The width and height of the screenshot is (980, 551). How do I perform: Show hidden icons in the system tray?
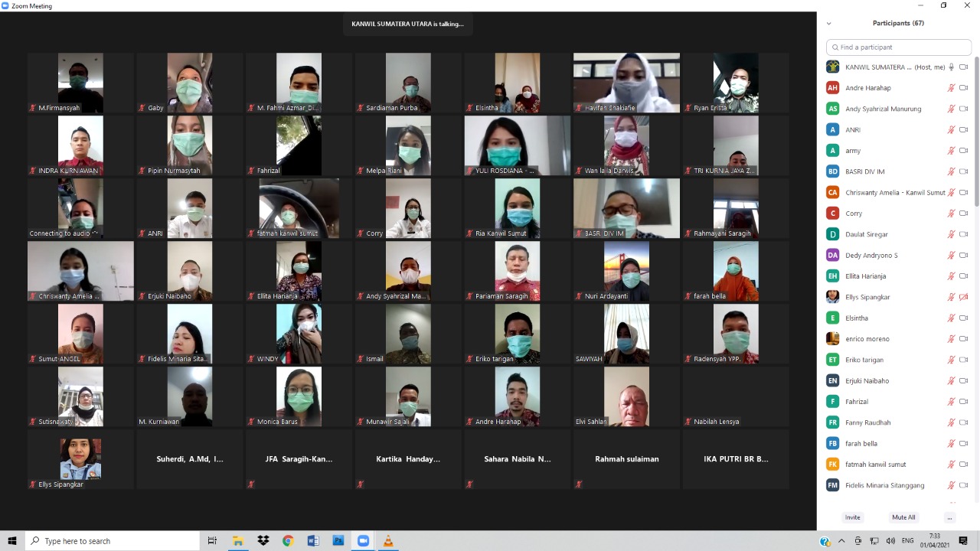tap(841, 541)
